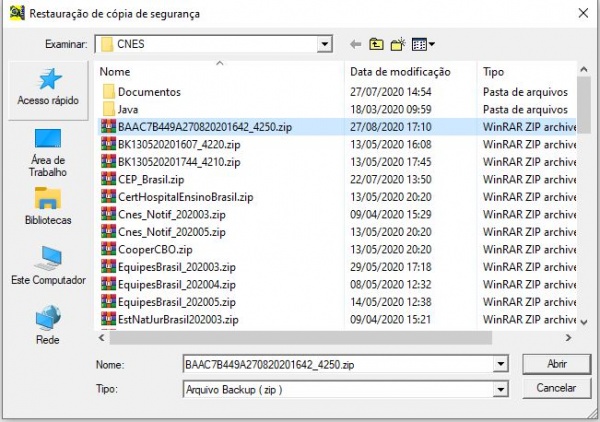Screen dimensions: 600x422
Task: Sort by Nome column header
Action: click(x=115, y=72)
